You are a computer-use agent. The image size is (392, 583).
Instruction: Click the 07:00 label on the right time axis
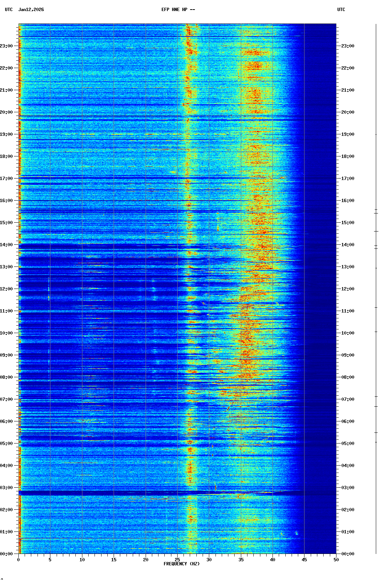pos(348,399)
